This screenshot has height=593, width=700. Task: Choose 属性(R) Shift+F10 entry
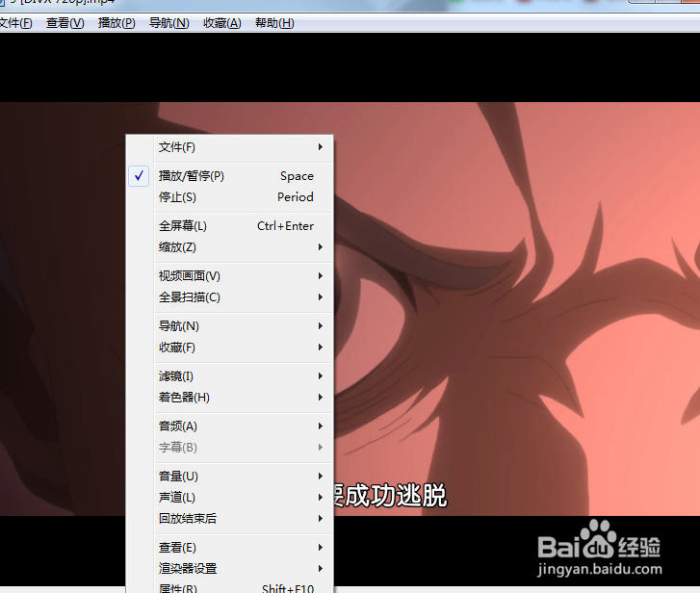click(229, 587)
